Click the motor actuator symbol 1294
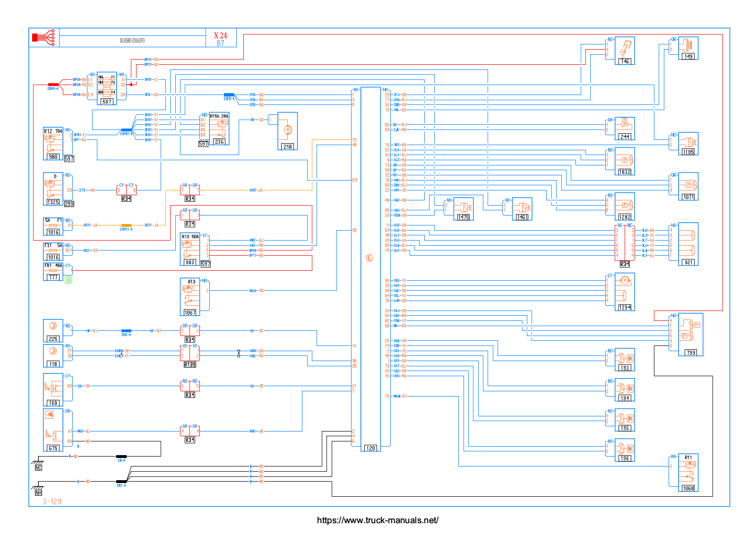The image size is (756, 535). coord(625,292)
